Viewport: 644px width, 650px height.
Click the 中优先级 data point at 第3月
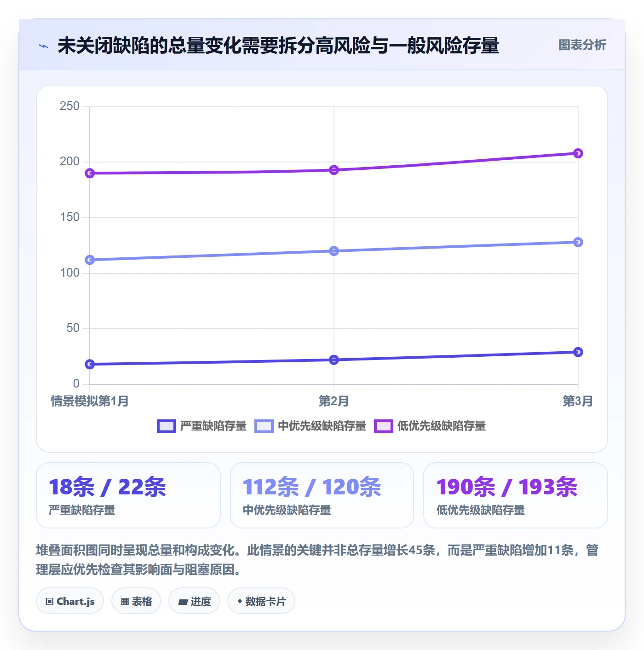coord(578,242)
